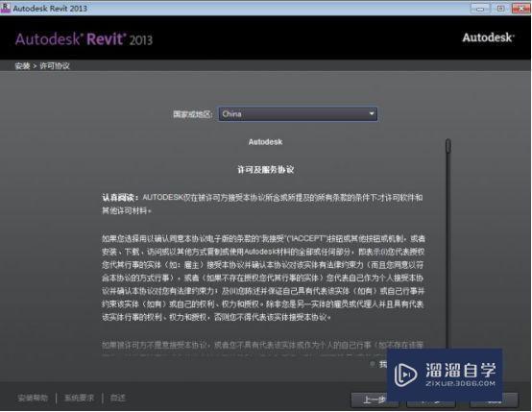Open the 系统要求 system requirements link

pos(80,398)
